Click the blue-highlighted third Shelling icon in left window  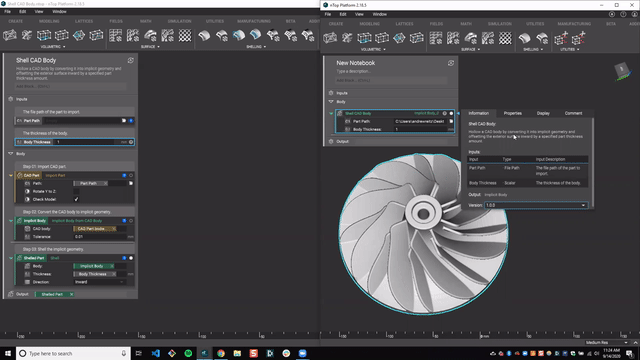(x=239, y=36)
